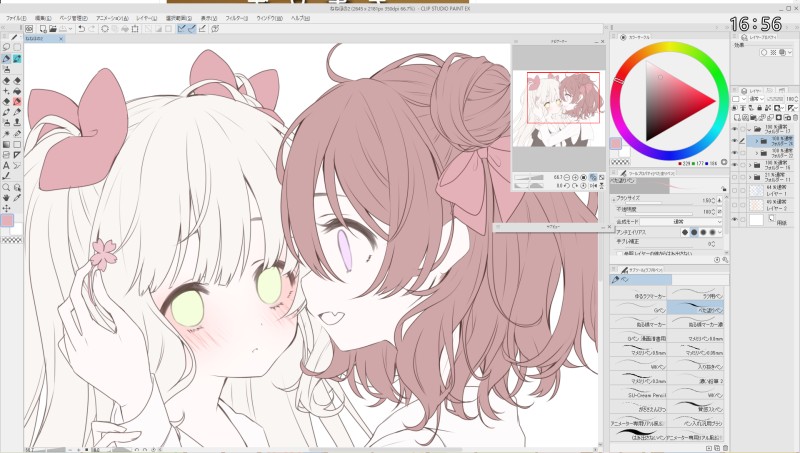Screen dimensions: 800x453
Task: Choose the 入り抜きペン sub tool
Action: [696, 364]
